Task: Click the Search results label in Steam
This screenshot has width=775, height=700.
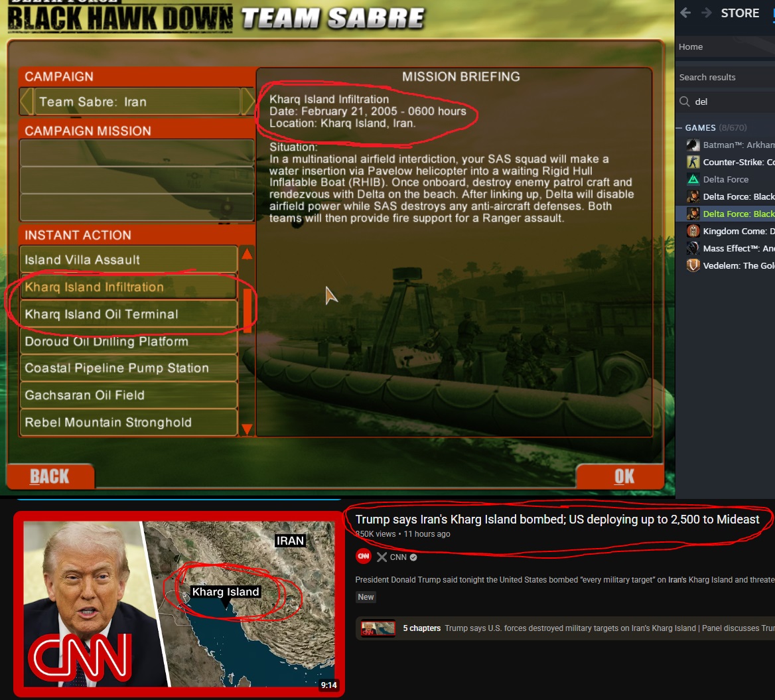Action: (707, 77)
